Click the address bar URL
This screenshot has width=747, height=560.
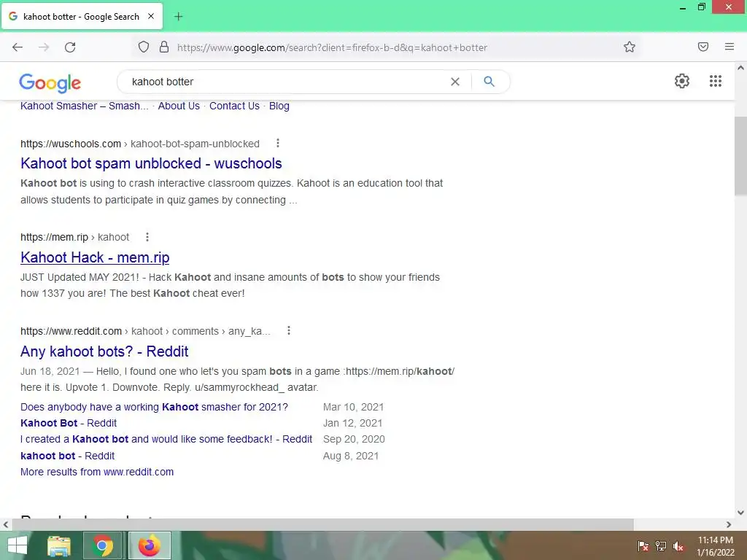[x=332, y=47]
